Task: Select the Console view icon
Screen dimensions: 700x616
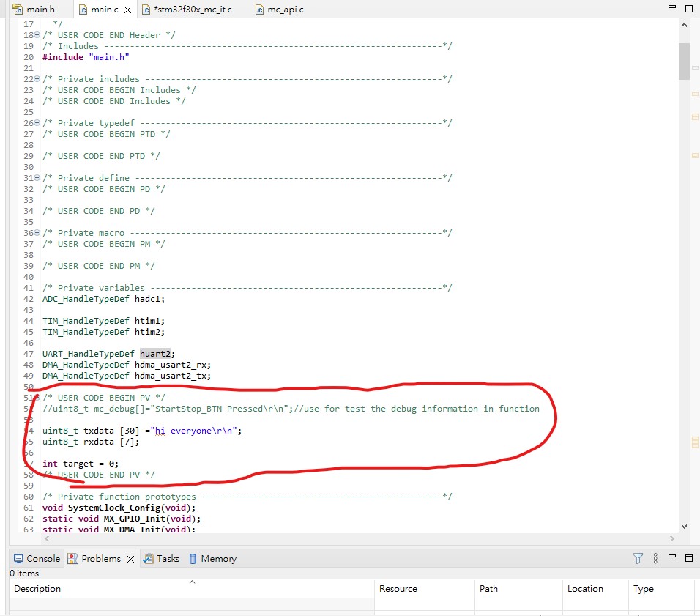Action: click(20, 558)
